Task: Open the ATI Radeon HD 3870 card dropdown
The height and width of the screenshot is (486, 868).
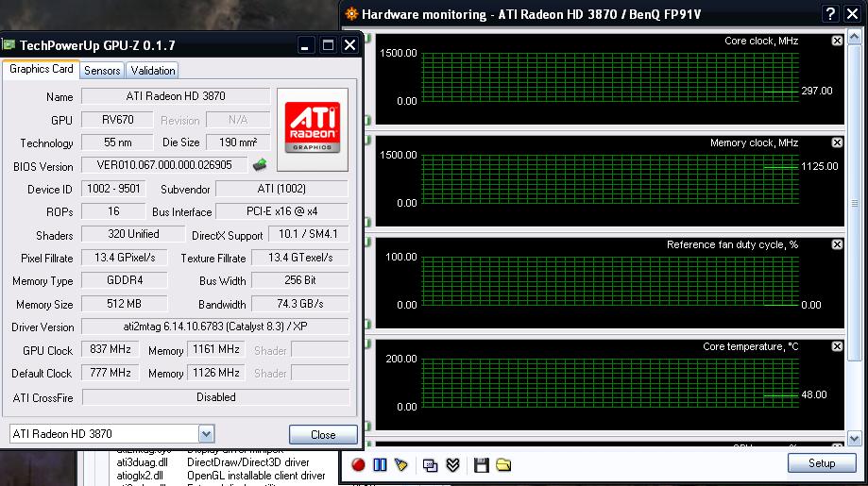Action: point(207,434)
